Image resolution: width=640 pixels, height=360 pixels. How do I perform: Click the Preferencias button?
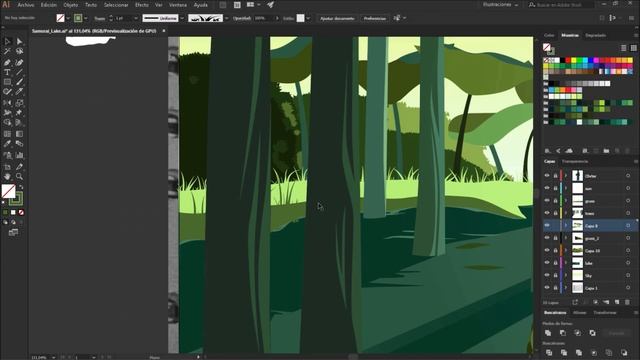(375, 18)
